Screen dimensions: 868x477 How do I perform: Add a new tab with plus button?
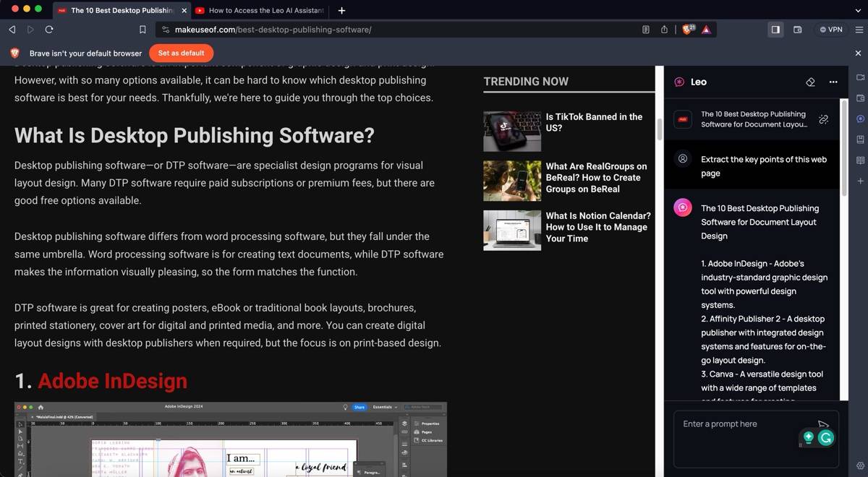pos(342,10)
